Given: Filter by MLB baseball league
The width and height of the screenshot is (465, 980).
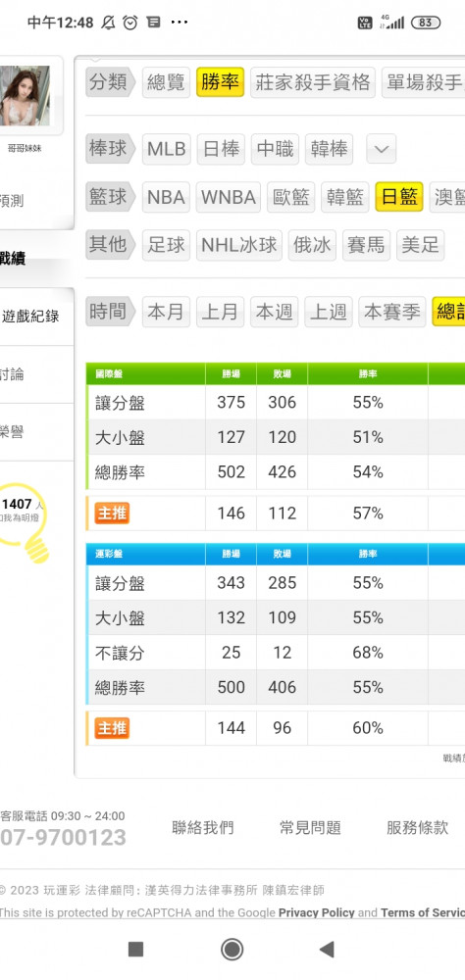Looking at the screenshot, I should pyautogui.click(x=167, y=149).
